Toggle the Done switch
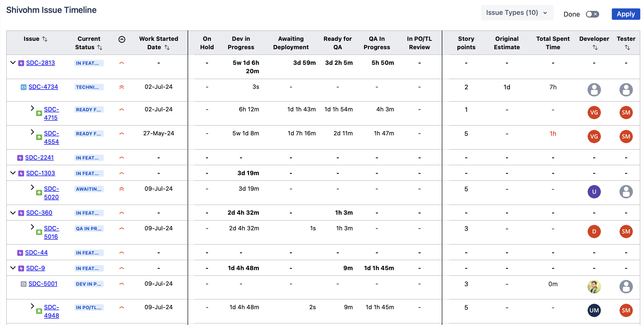 (x=592, y=14)
